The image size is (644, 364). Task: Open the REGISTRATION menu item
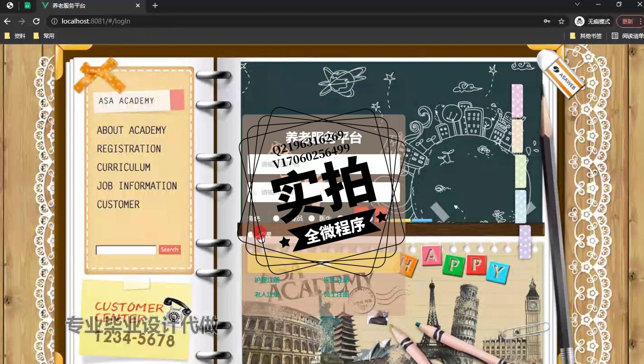click(x=129, y=149)
